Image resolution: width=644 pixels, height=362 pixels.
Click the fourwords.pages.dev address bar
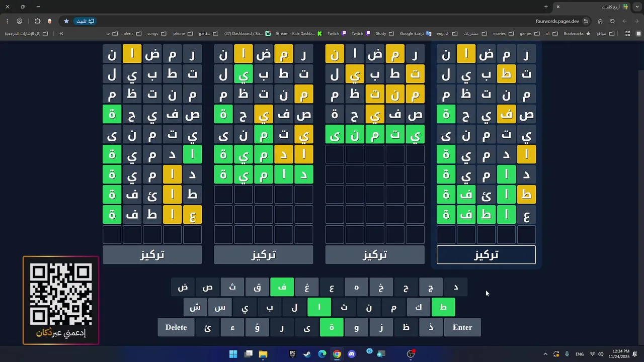pos(557,21)
